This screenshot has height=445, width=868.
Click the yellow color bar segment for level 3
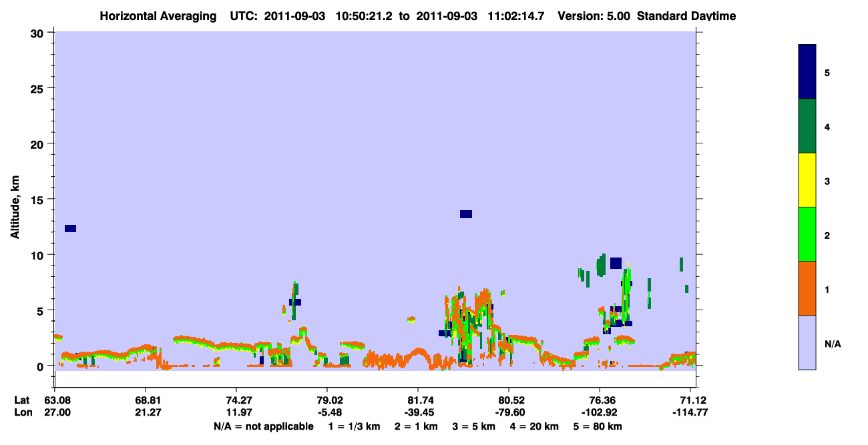tap(807, 180)
